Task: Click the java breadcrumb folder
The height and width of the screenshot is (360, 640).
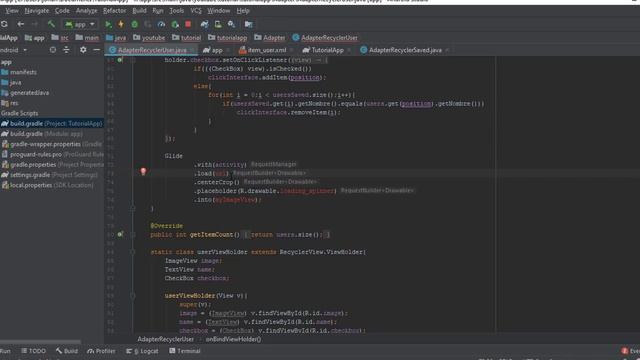Action: coord(116,38)
